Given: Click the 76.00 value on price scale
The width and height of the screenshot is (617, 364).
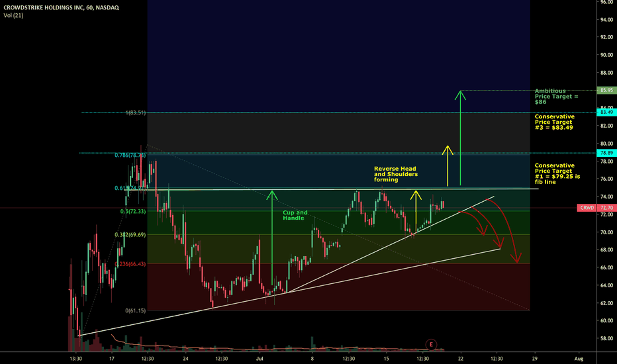Looking at the screenshot, I should [x=606, y=179].
